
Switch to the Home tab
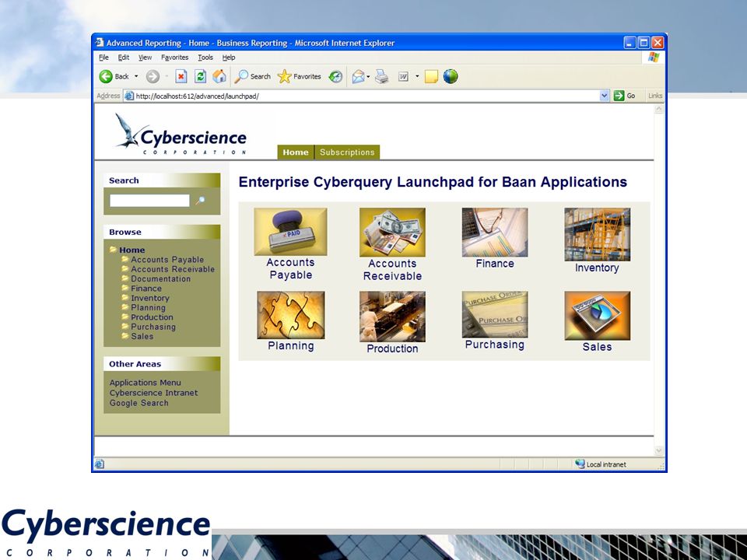point(296,152)
